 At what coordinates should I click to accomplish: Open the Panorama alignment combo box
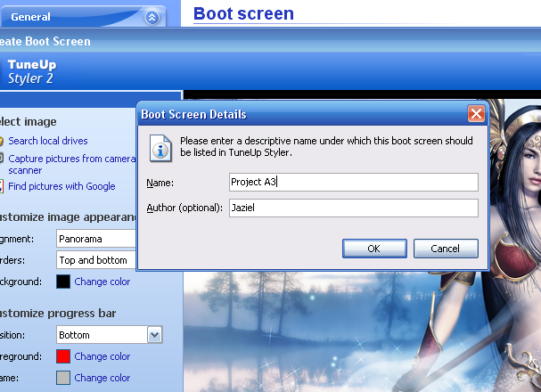(96, 239)
